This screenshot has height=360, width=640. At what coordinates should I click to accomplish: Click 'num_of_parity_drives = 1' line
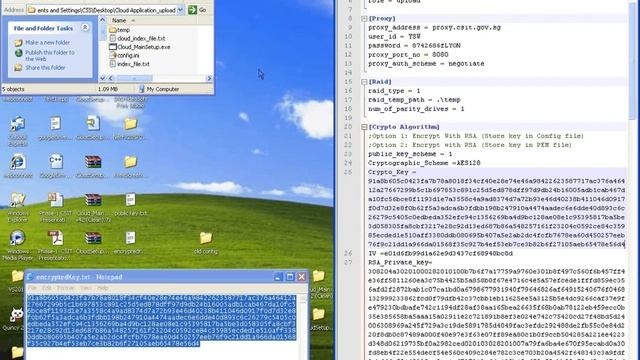(416, 109)
